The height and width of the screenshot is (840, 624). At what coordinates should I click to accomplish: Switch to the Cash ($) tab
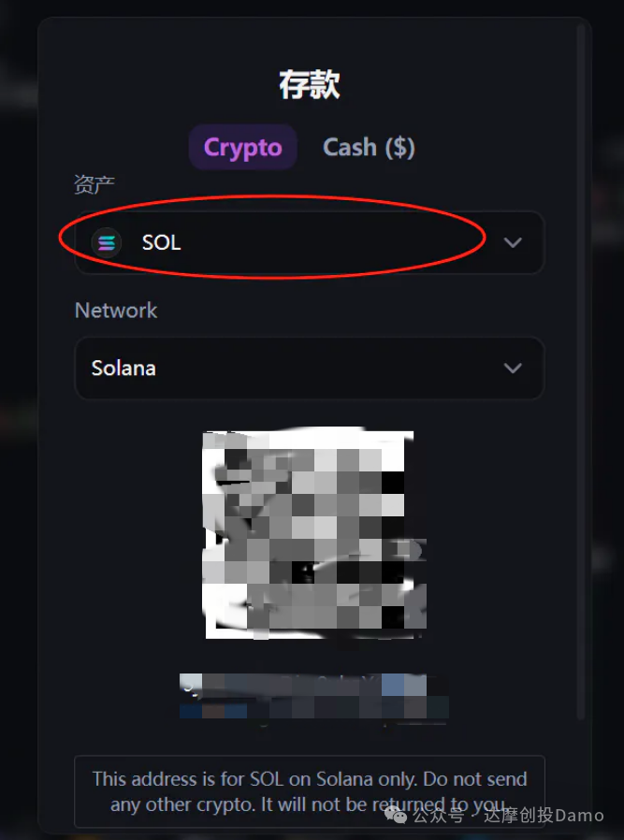369,147
